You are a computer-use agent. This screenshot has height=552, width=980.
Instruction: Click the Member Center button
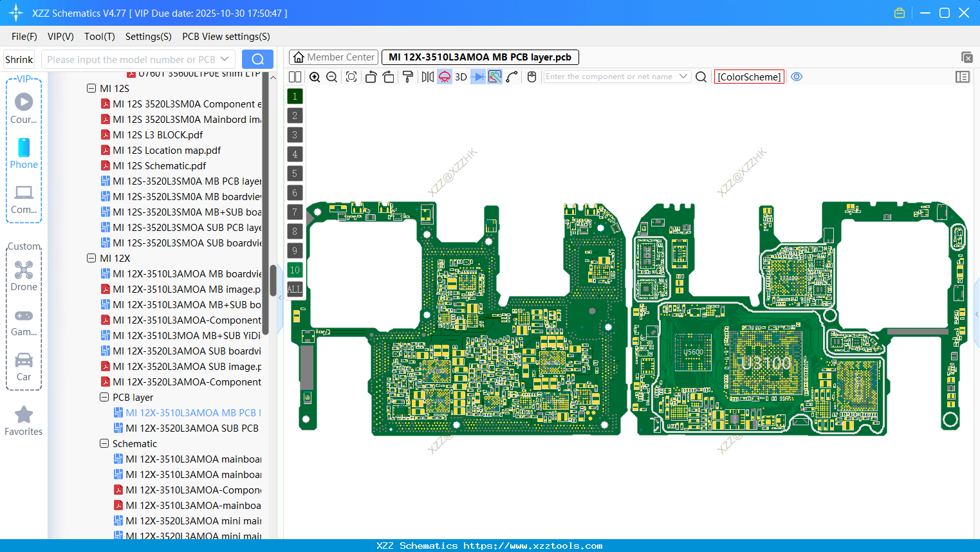333,57
